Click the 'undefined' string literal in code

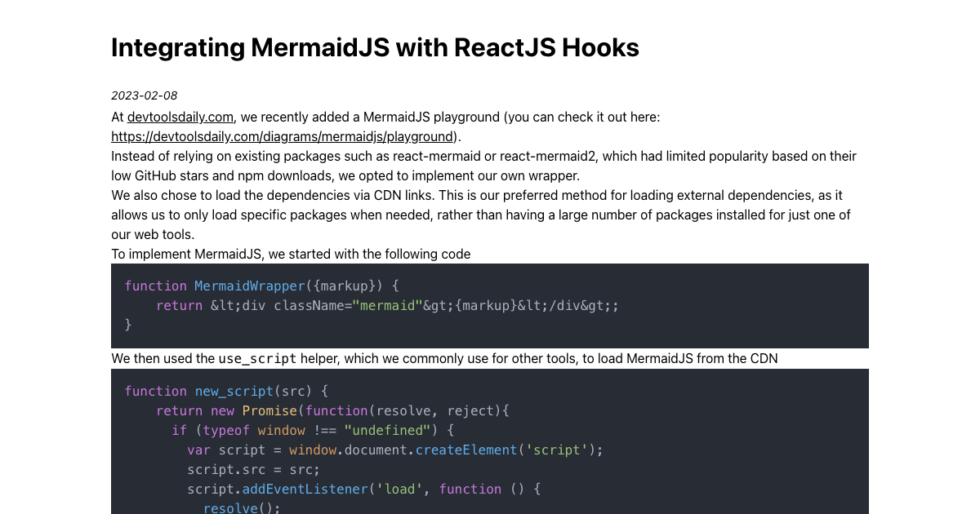tap(387, 430)
